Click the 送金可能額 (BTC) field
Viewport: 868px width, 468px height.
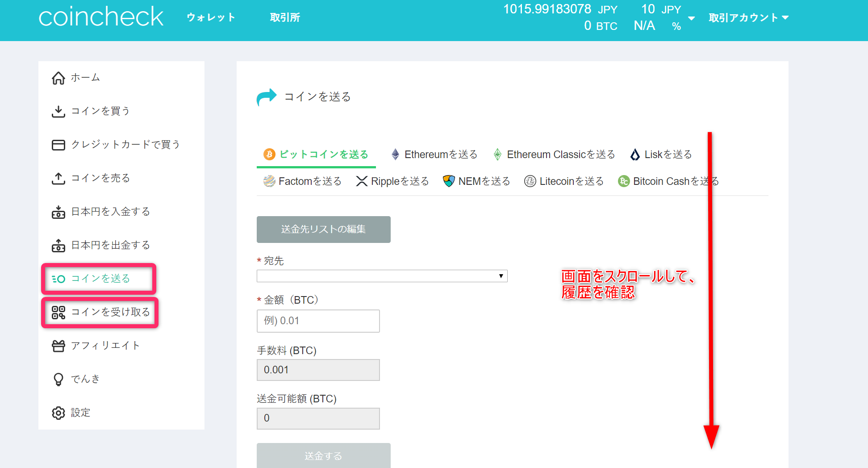click(x=318, y=418)
